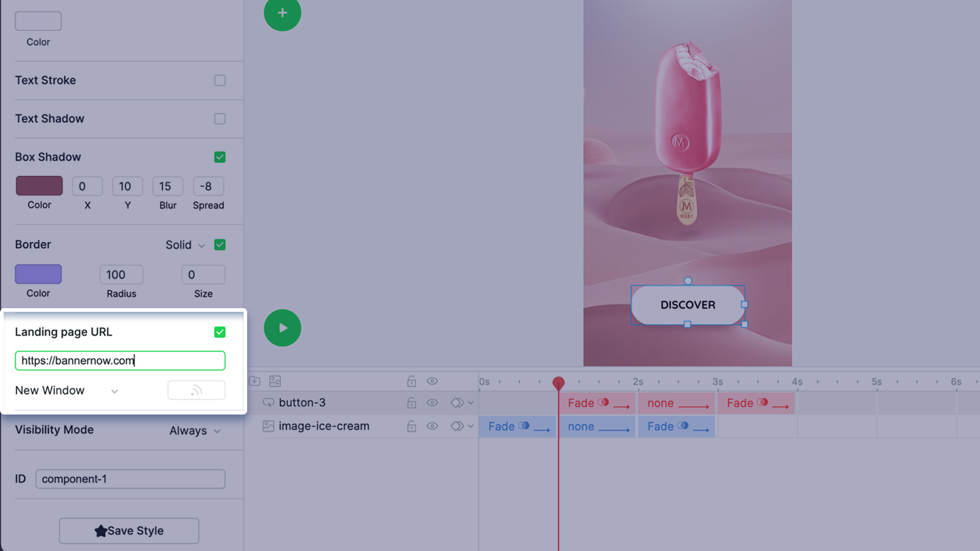The width and height of the screenshot is (980, 551).
Task: Click the Box Shadow X input
Action: pyautogui.click(x=88, y=186)
